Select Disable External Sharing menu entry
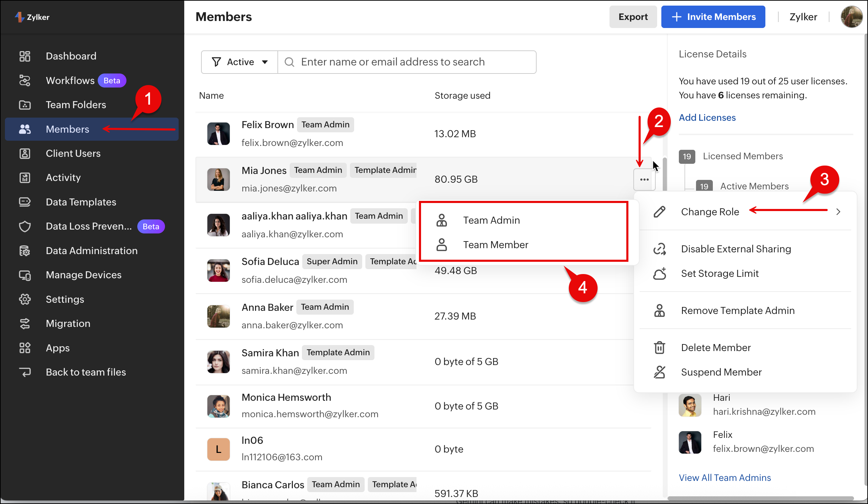868x504 pixels. tap(736, 249)
